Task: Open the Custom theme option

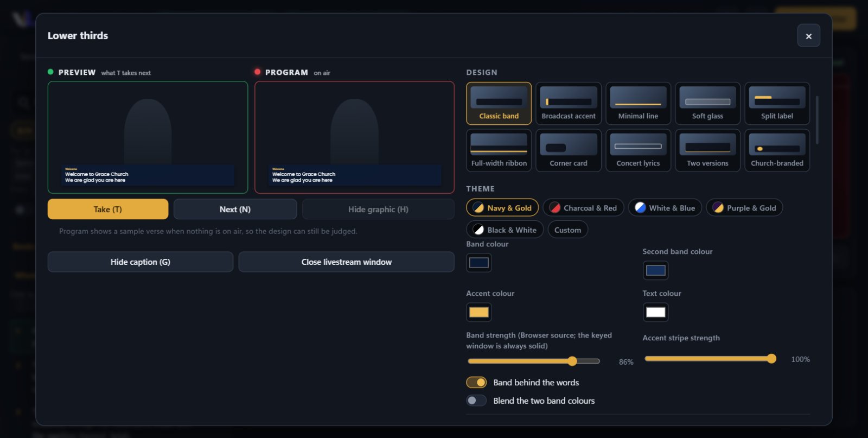Action: tap(567, 230)
